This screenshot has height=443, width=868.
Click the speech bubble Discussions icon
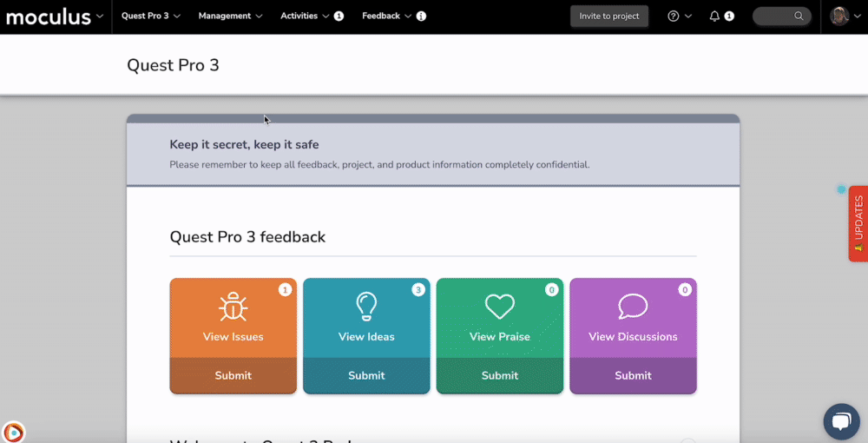click(633, 307)
